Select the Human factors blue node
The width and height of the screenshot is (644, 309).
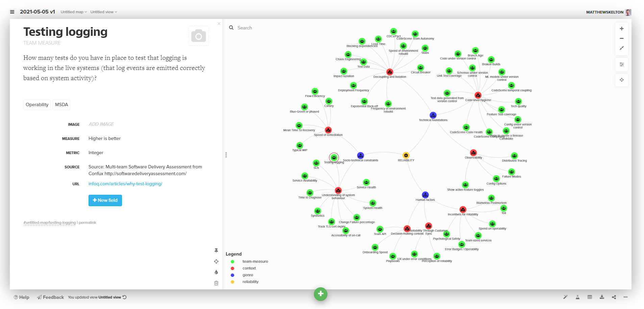[425, 195]
